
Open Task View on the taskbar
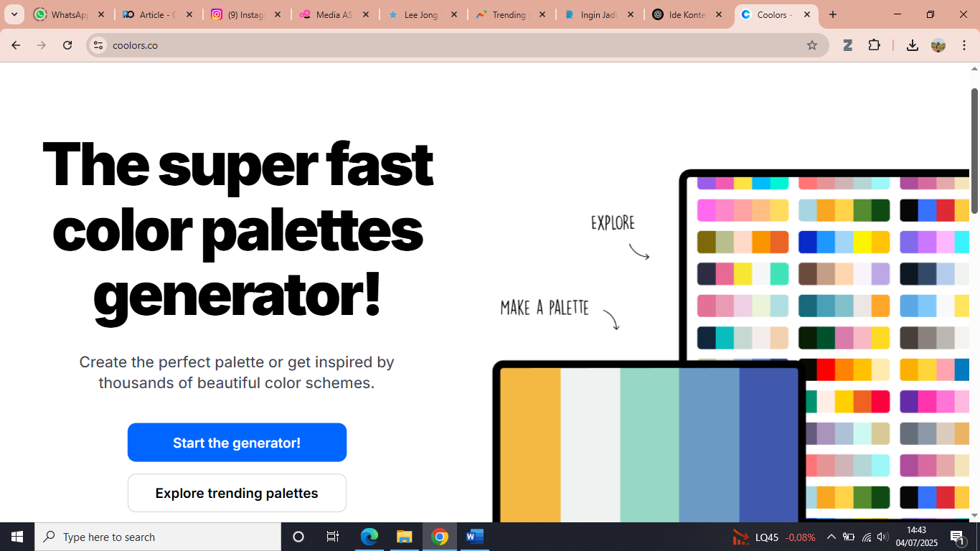pos(333,537)
